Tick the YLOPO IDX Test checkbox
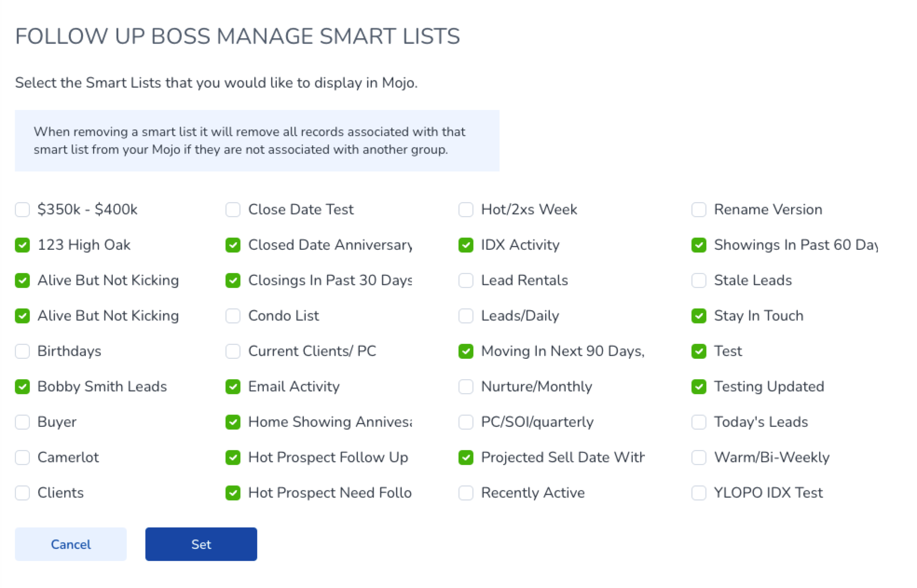This screenshot has width=917, height=588. point(699,493)
